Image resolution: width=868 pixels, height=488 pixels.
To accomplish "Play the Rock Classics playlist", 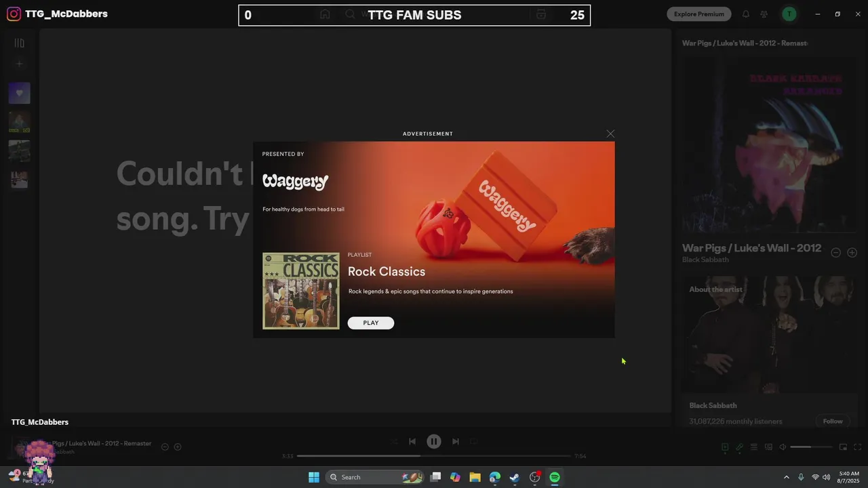I will 371,323.
